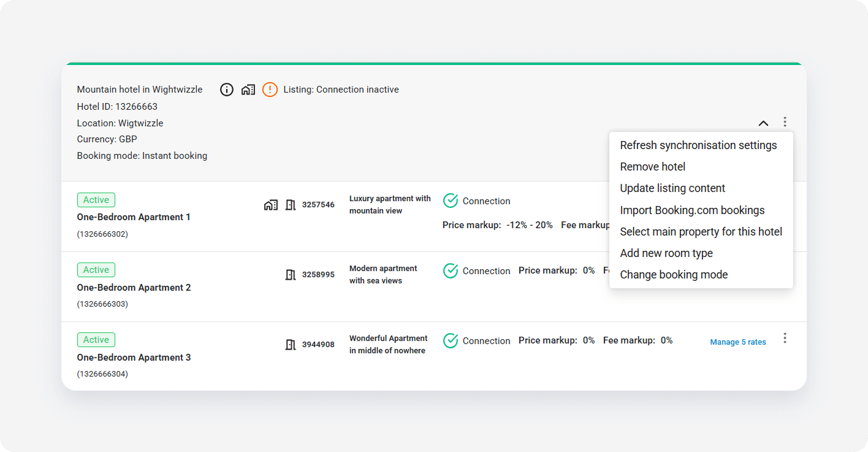Click the building icon in the hotel header
The width and height of the screenshot is (868, 452).
(x=248, y=90)
